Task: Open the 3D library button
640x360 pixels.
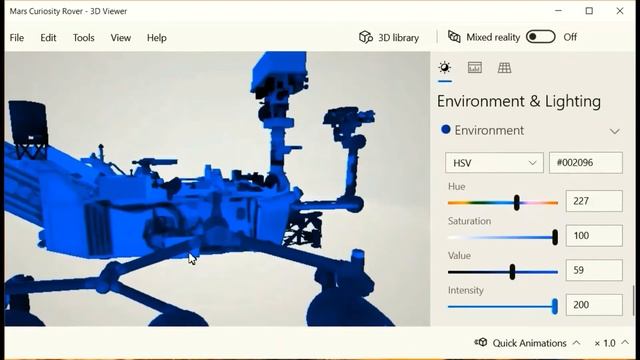Action: [x=389, y=37]
